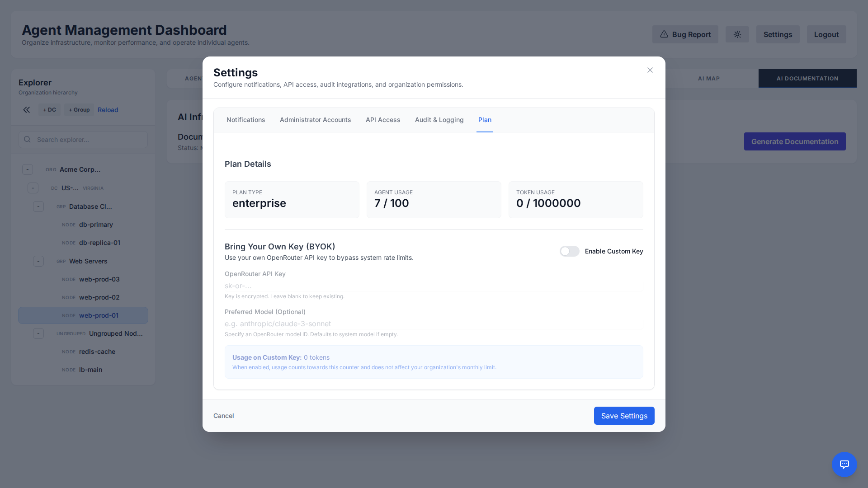Close the Settings dialog with X icon
The height and width of the screenshot is (488, 868).
pos(650,70)
